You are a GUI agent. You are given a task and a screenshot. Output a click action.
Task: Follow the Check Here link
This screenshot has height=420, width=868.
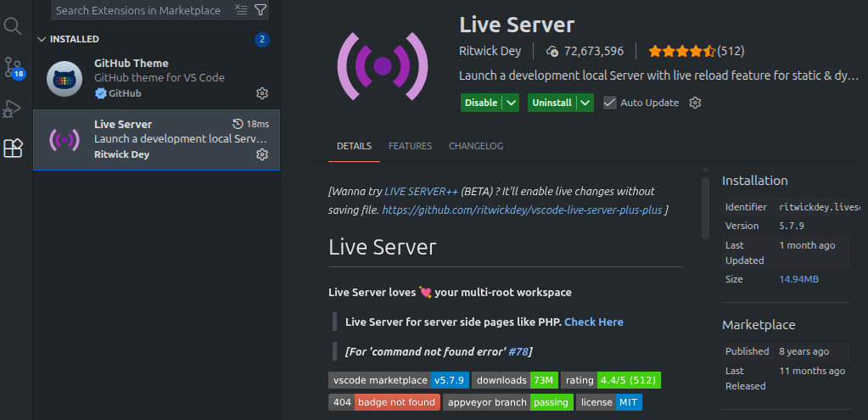pos(593,322)
